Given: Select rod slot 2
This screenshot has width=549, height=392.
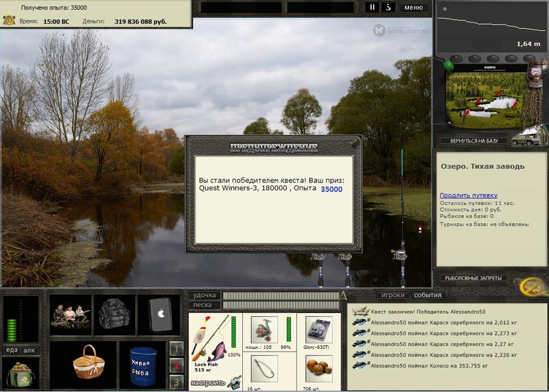Looking at the screenshot, I should click(176, 365).
